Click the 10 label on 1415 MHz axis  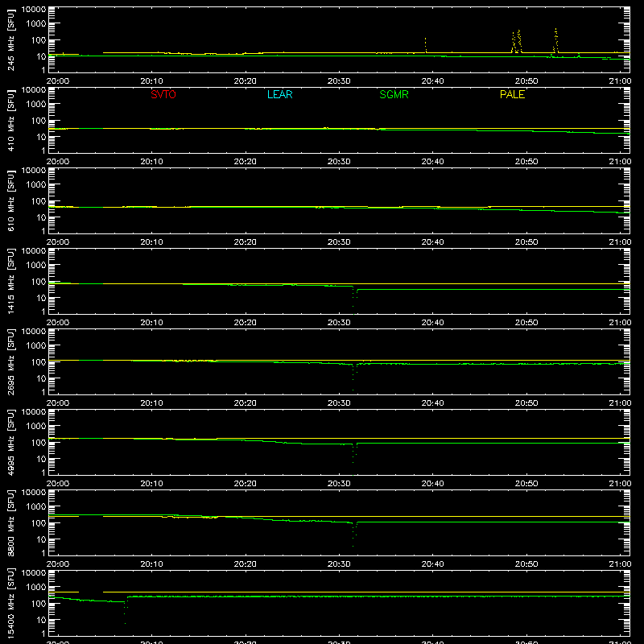pyautogui.click(x=41, y=298)
